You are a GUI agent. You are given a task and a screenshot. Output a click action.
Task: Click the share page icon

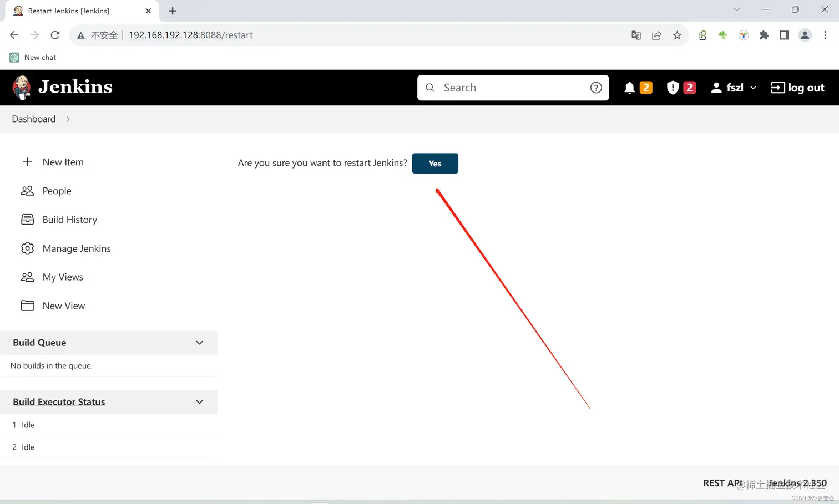(656, 35)
